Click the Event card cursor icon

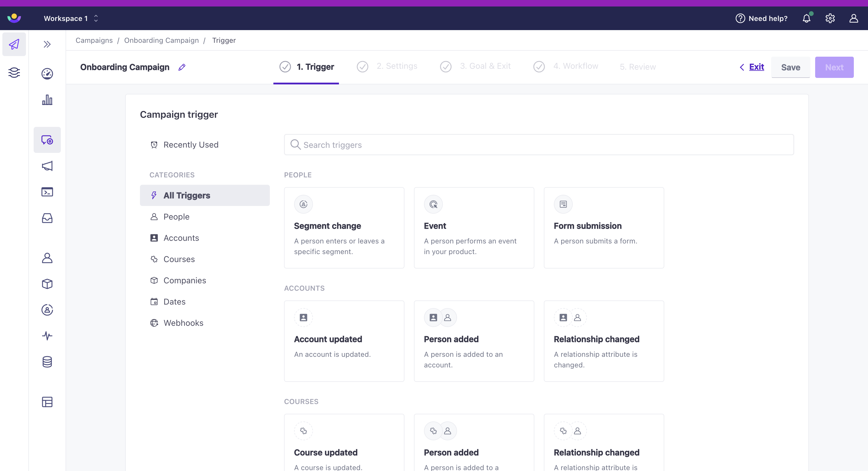[x=433, y=204]
